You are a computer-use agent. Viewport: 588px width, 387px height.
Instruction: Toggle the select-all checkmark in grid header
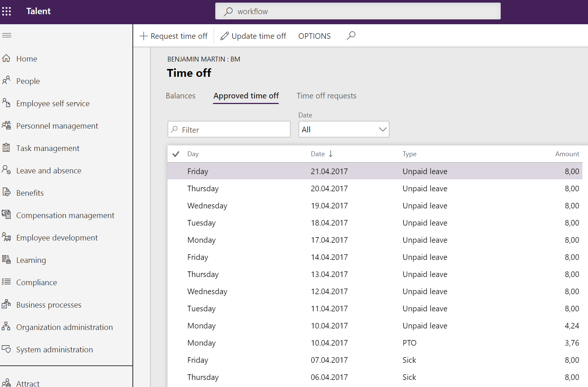(x=176, y=154)
